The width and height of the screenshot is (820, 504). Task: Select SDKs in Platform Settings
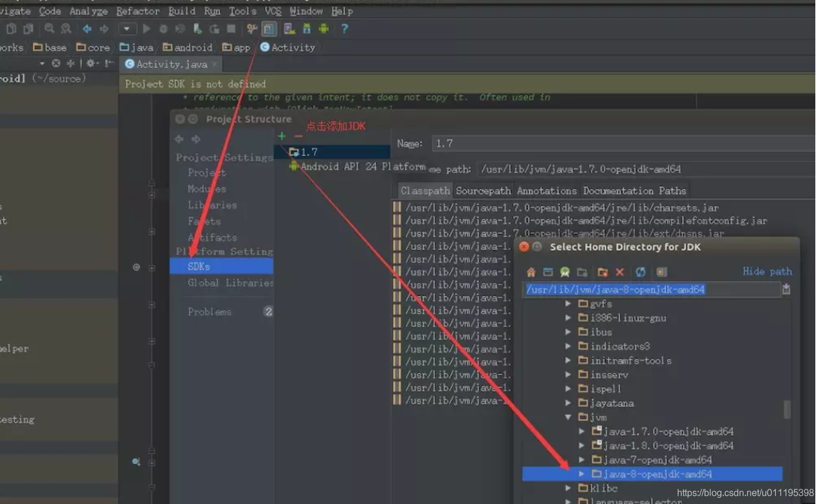click(x=222, y=267)
